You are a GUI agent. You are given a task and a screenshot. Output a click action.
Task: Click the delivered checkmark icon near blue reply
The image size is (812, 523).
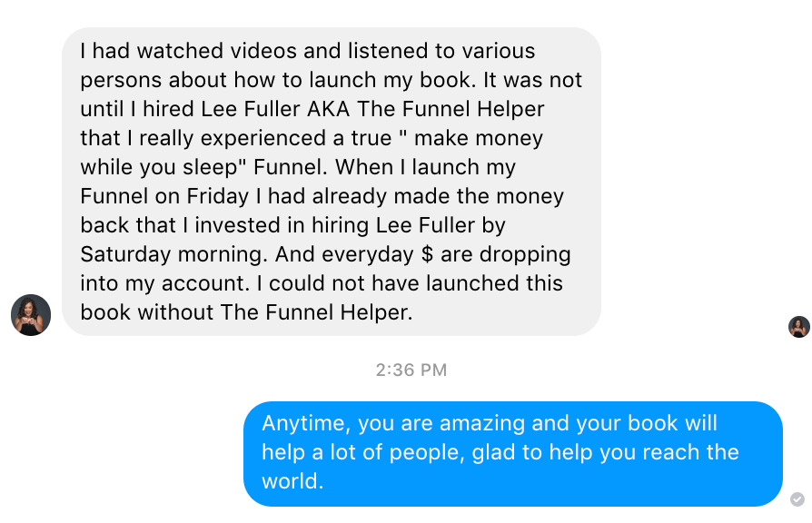pyautogui.click(x=797, y=499)
